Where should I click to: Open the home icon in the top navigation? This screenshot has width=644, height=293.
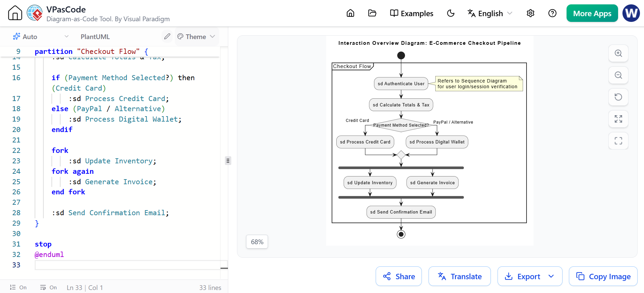[350, 13]
